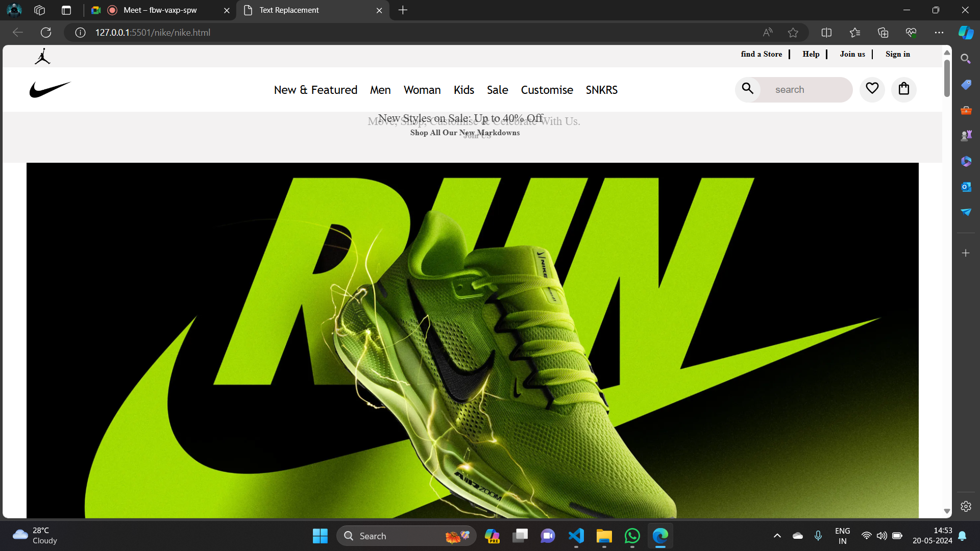Open sidebar Outlook icon
980x551 pixels.
966,187
